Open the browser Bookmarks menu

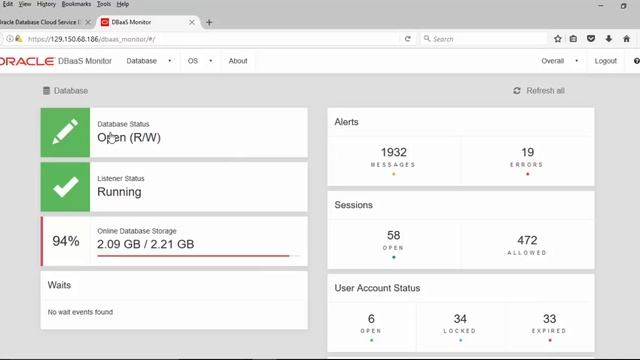pos(76,4)
